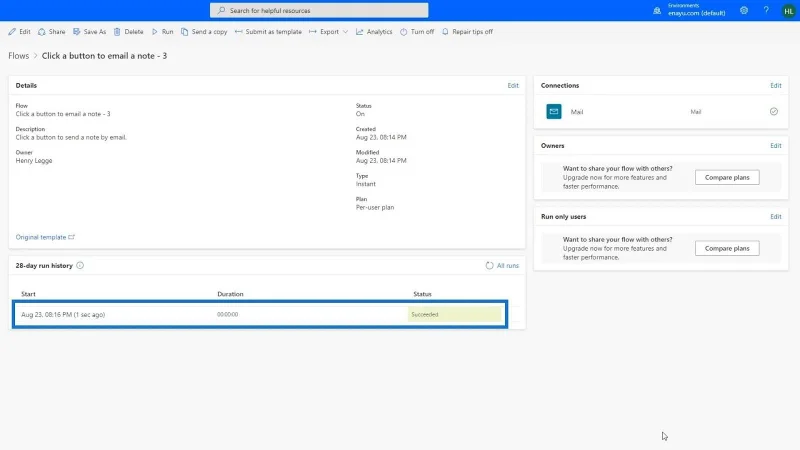The height and width of the screenshot is (450, 800).
Task: Click the 28-day run history info icon
Action: [x=80, y=265]
